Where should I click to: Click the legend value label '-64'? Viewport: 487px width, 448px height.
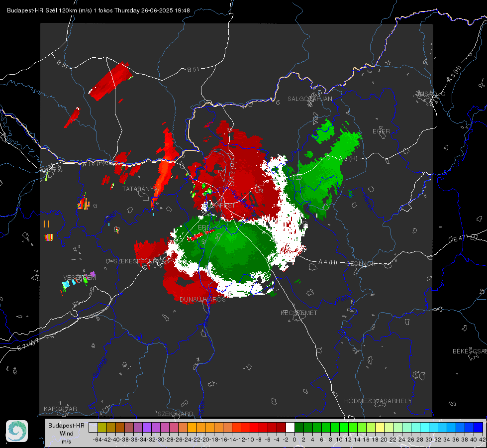click(97, 440)
